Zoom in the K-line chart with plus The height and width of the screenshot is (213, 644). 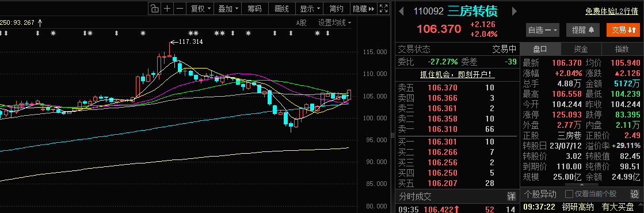(x=167, y=9)
